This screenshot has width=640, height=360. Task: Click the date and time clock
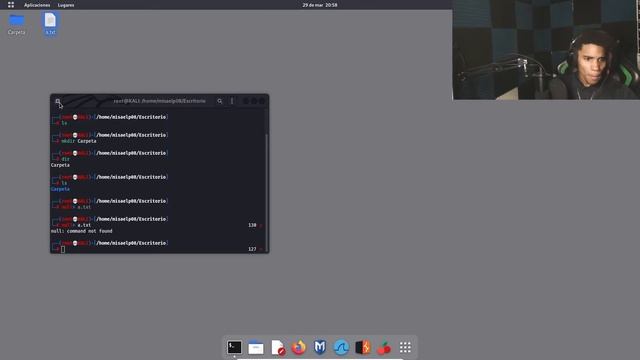coord(320,5)
